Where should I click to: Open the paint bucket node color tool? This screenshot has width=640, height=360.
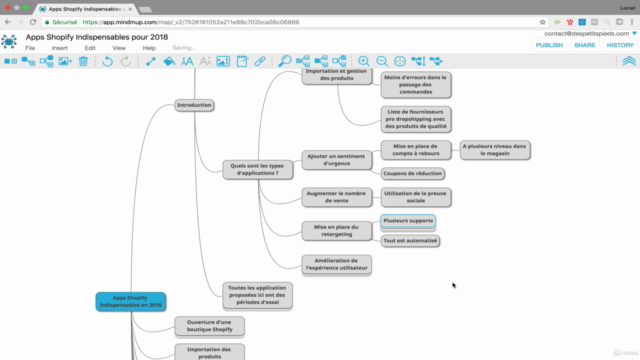pyautogui.click(x=169, y=61)
